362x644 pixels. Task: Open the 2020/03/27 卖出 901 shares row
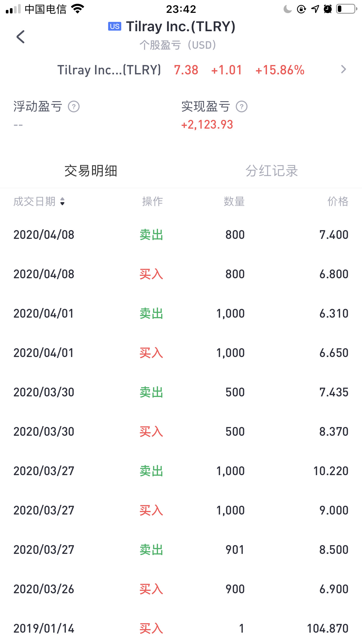[x=181, y=550]
